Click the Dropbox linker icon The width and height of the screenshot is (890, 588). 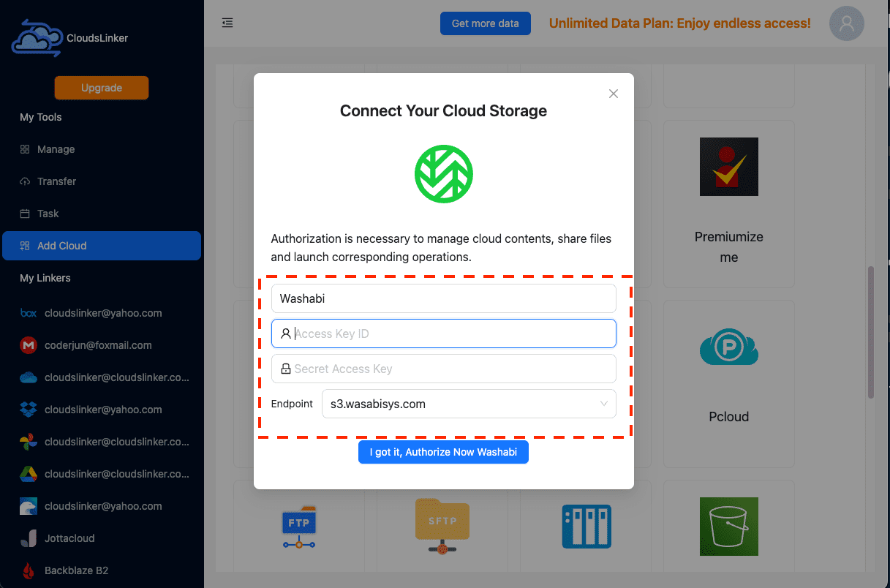[x=29, y=410]
